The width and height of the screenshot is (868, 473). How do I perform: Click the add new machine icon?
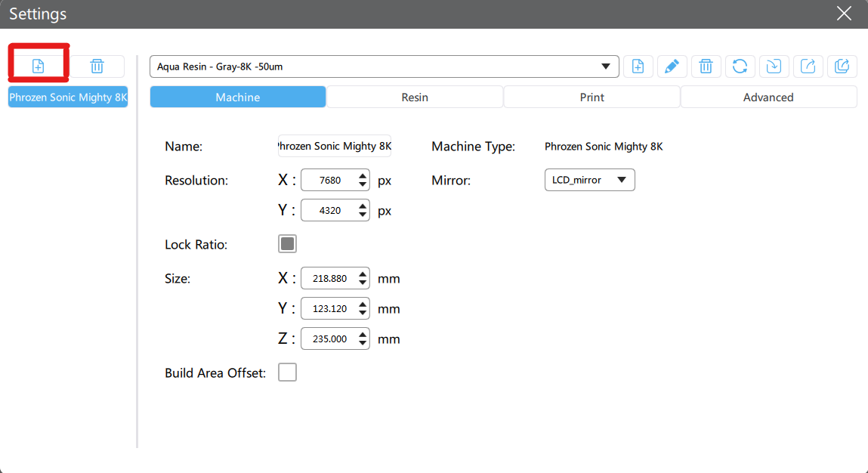coord(38,66)
